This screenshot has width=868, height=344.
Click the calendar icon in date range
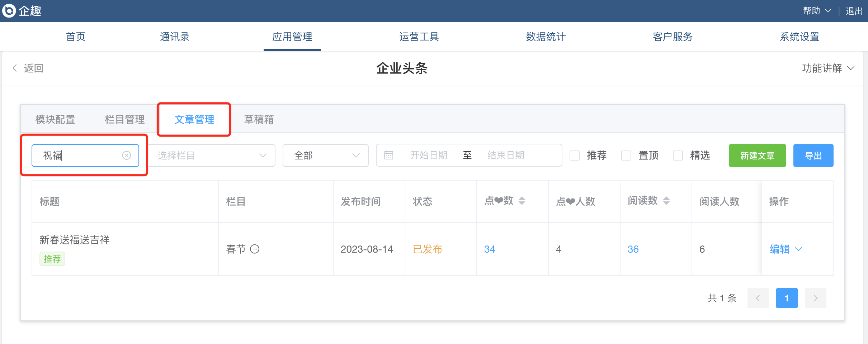[x=388, y=155]
